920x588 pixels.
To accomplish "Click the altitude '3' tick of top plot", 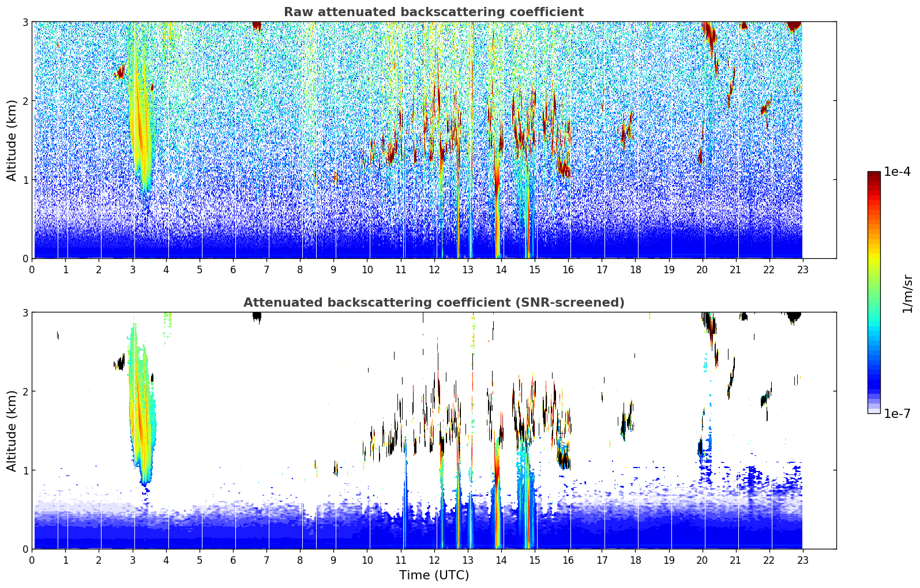I will pyautogui.click(x=24, y=22).
